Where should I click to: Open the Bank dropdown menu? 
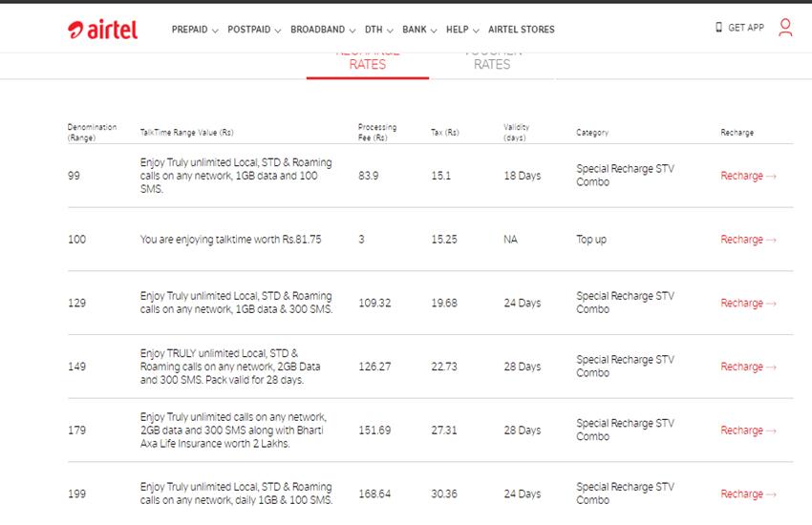[419, 30]
